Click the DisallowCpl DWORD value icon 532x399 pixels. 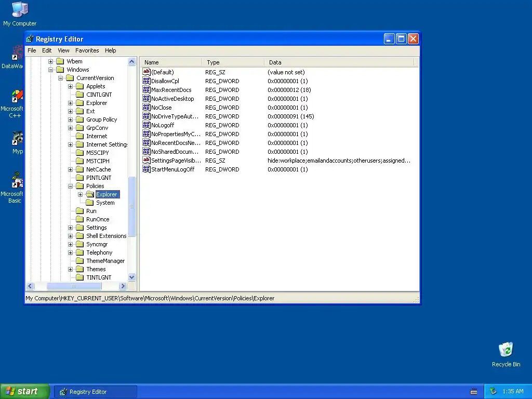[x=146, y=81]
